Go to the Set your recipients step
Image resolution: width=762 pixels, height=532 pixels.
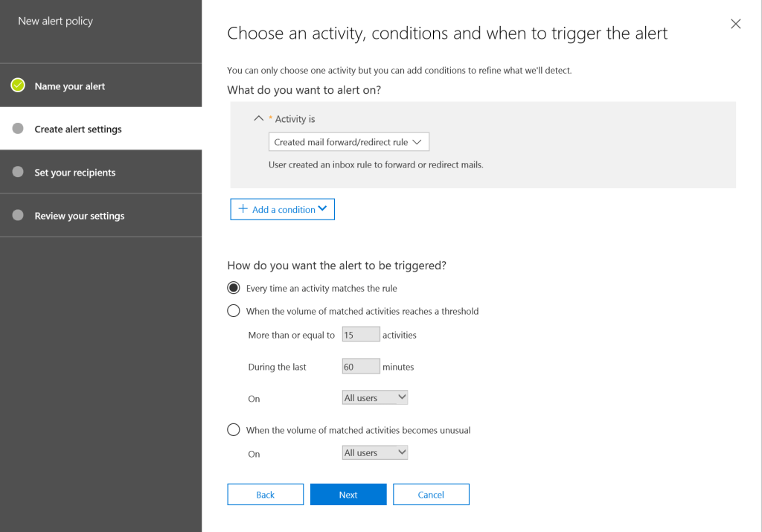(x=75, y=173)
